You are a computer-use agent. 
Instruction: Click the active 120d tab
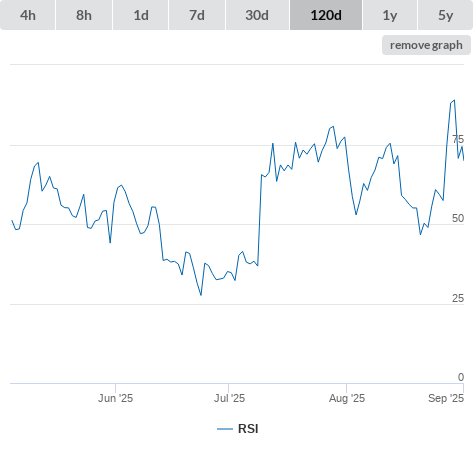coord(326,15)
